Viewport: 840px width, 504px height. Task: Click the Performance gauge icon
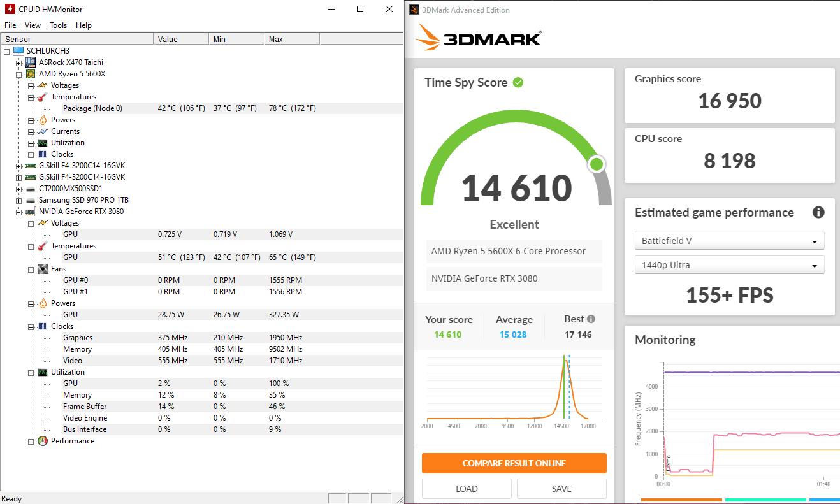coord(43,440)
